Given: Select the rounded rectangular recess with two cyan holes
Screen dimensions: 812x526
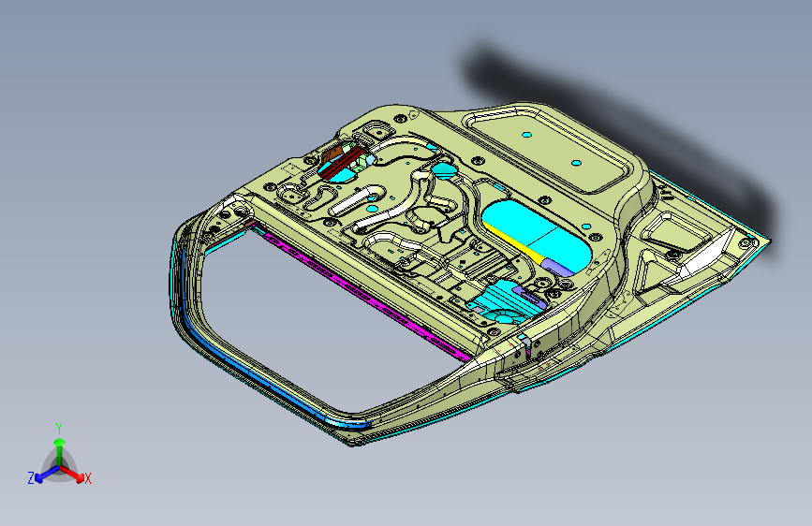Looking at the screenshot, I should tap(551, 149).
